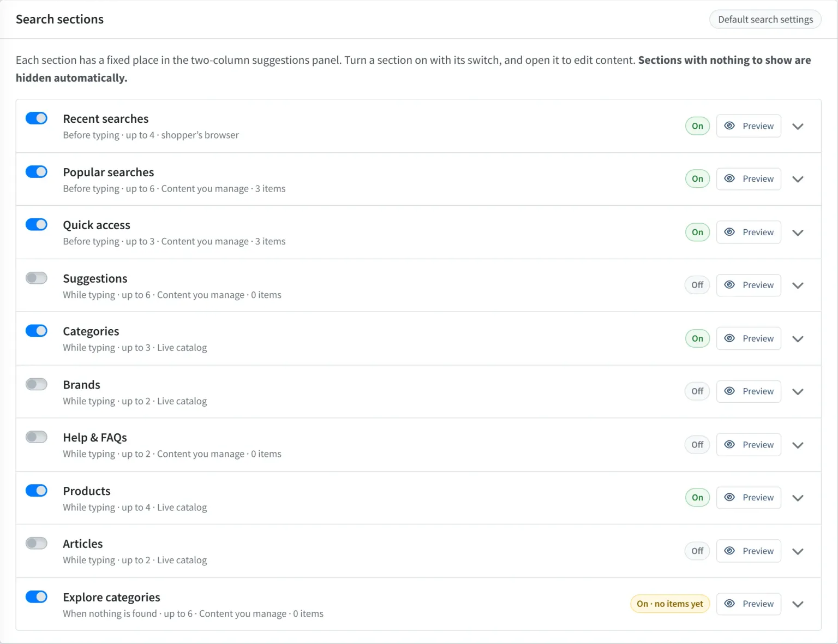
Task: Switch off the Categories section
Action: 37,331
